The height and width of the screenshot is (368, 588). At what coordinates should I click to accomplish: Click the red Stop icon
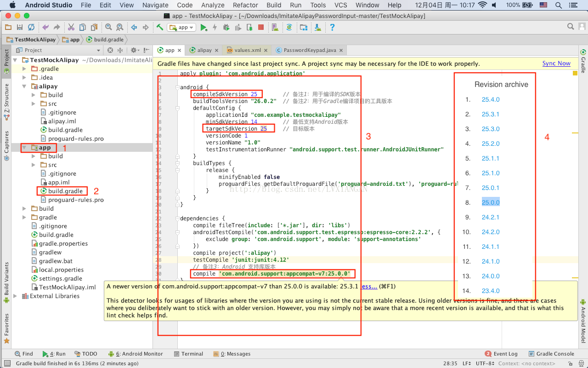click(x=260, y=28)
